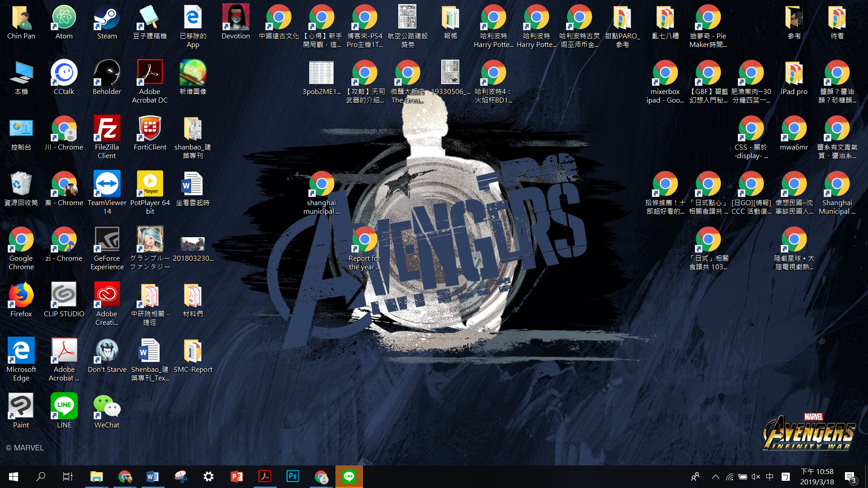Open the LINE desktop shortcut

pos(64,412)
